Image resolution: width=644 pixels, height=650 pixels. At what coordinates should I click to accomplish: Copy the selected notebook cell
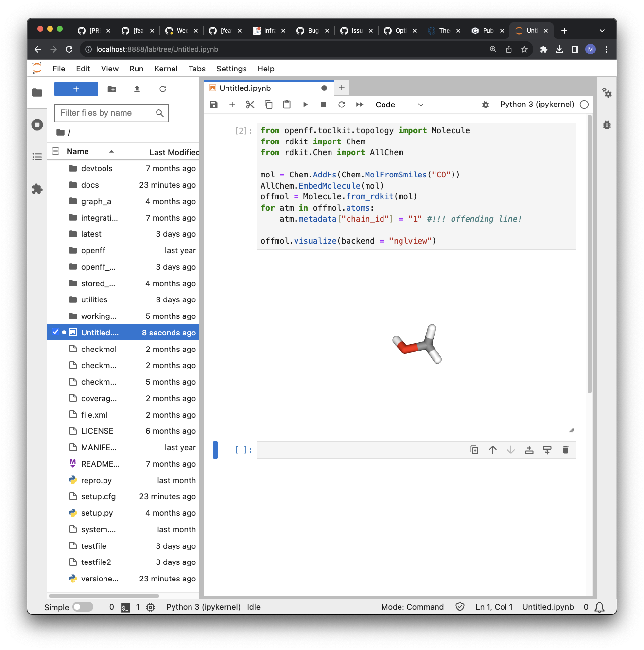point(269,105)
